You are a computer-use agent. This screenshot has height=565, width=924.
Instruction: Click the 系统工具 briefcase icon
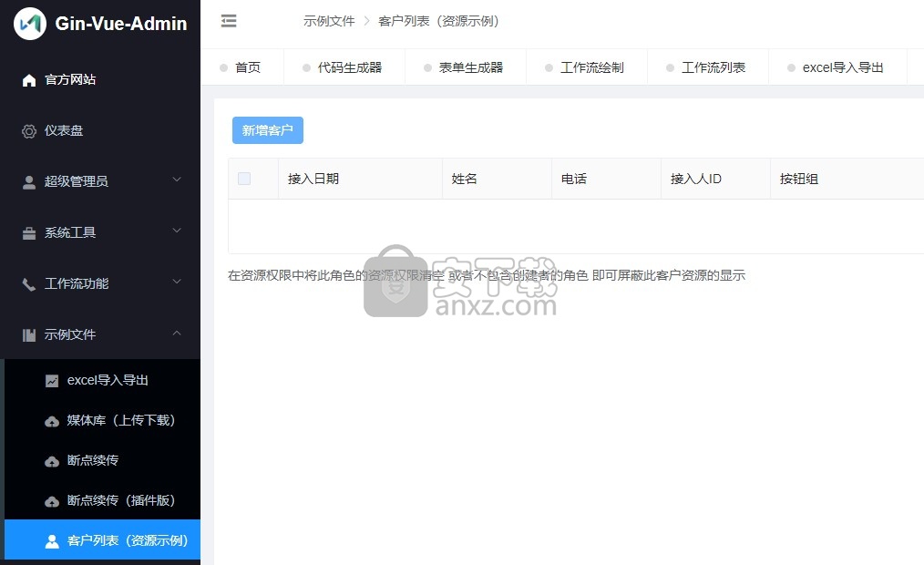[29, 233]
